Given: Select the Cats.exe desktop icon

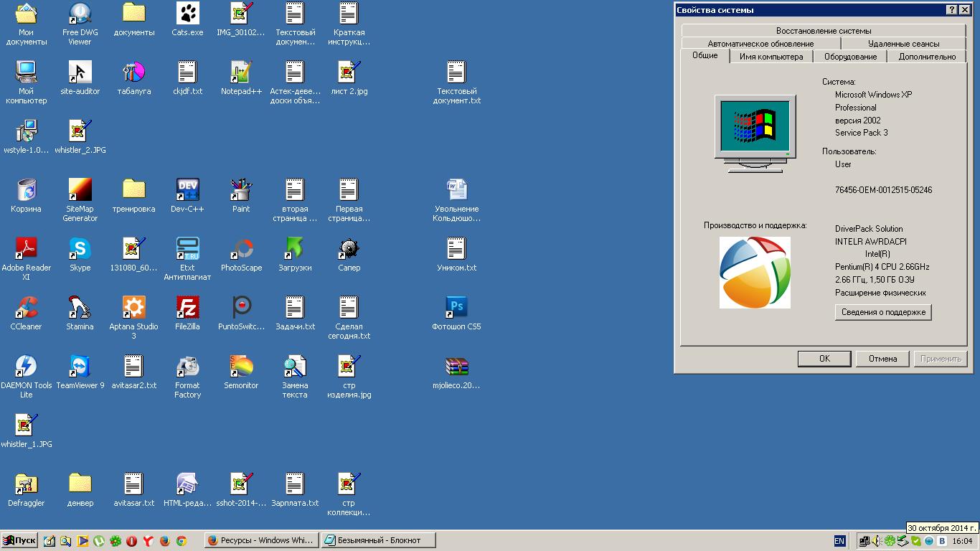Looking at the screenshot, I should (187, 19).
